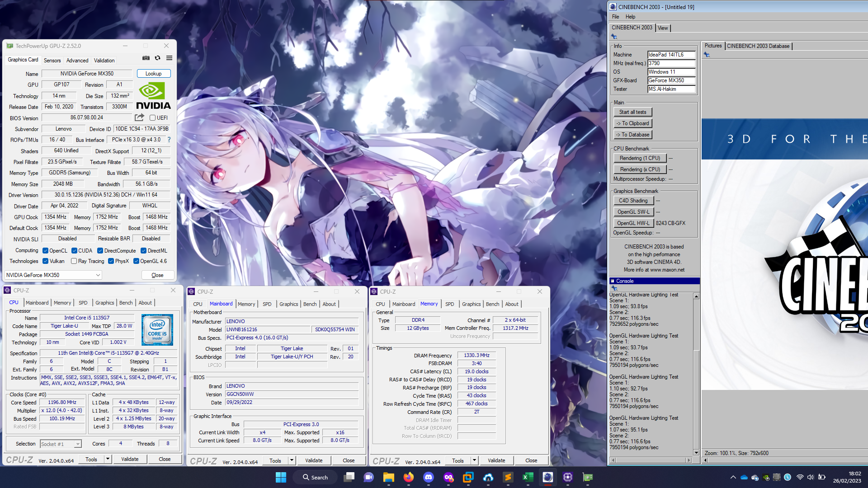Switch to the Cinebench taskbar icon
Image resolution: width=868 pixels, height=488 pixels.
(x=548, y=477)
